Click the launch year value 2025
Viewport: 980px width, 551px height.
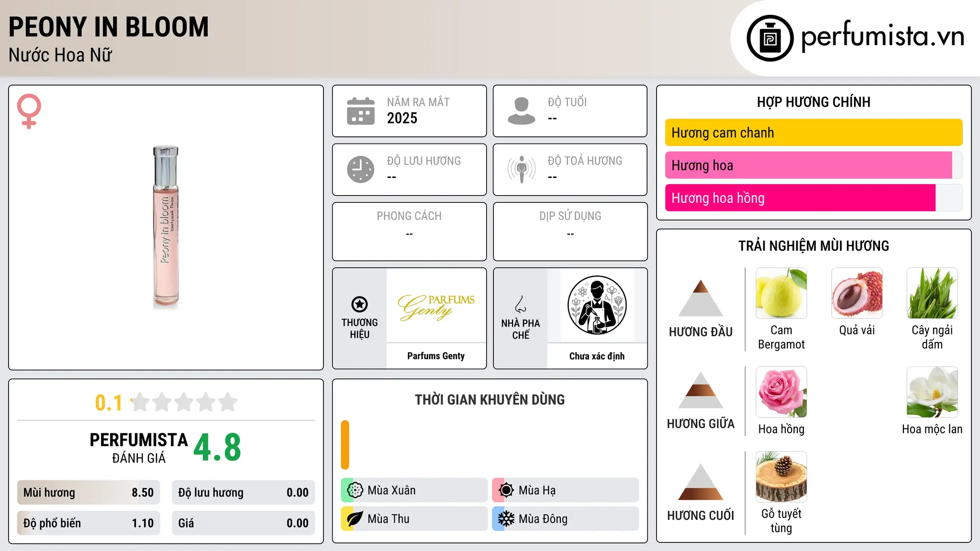tap(402, 118)
